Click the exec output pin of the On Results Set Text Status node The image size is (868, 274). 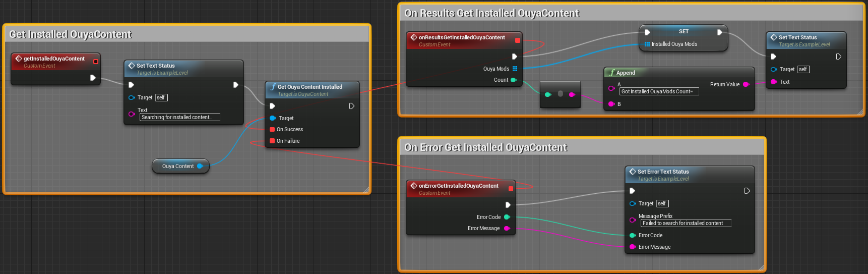pyautogui.click(x=839, y=57)
